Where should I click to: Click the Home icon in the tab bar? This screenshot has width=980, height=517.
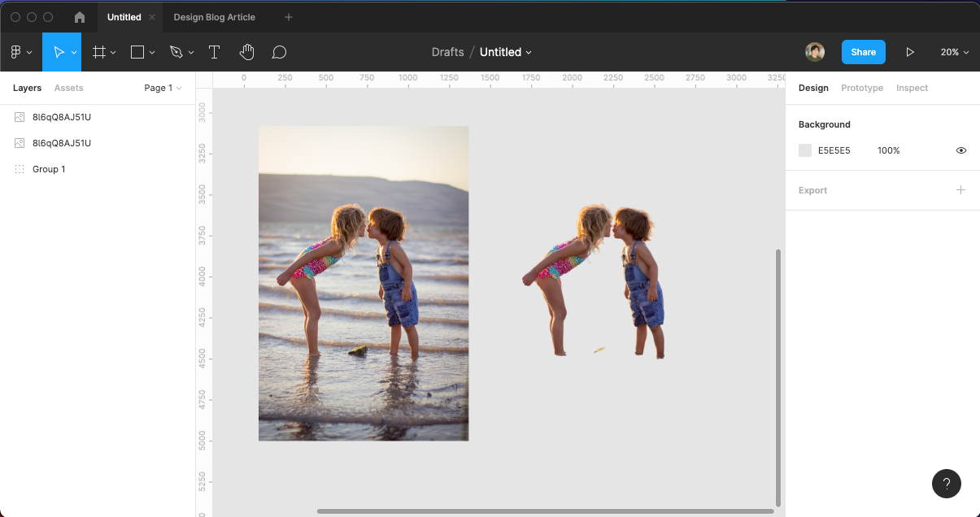pyautogui.click(x=78, y=16)
